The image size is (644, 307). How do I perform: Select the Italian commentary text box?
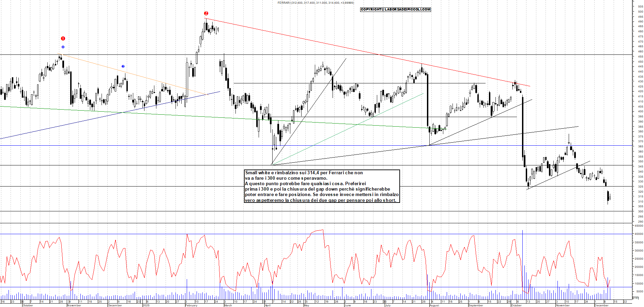(x=322, y=186)
